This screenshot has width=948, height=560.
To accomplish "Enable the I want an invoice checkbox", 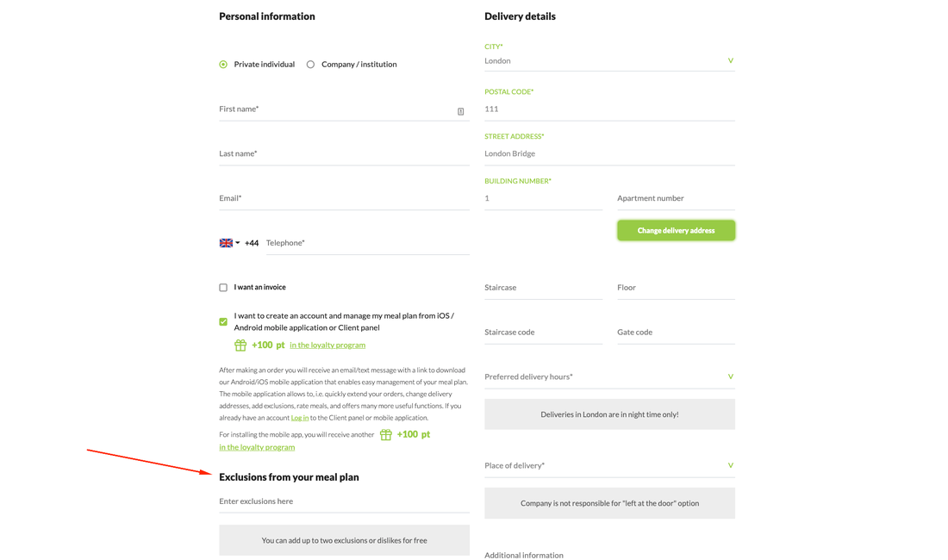I will [x=223, y=288].
